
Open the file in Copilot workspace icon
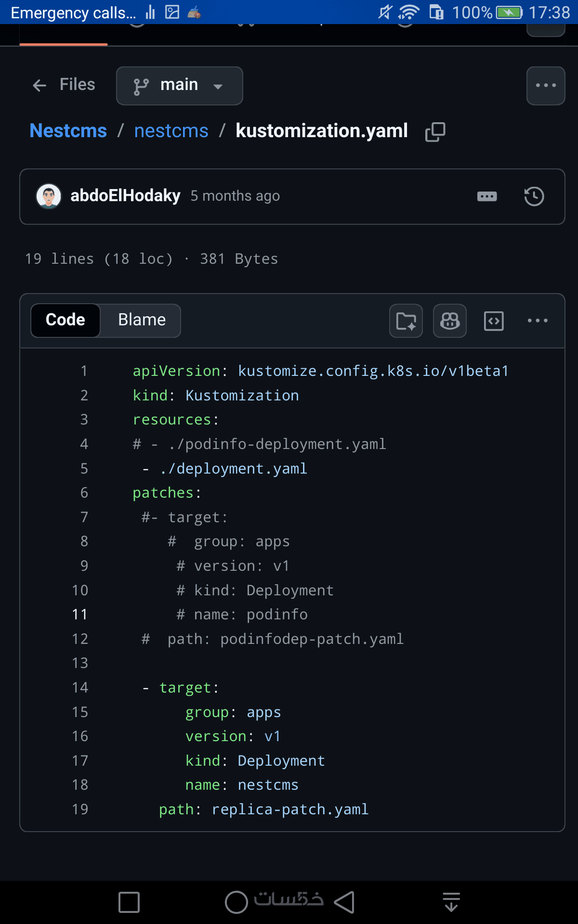click(406, 321)
